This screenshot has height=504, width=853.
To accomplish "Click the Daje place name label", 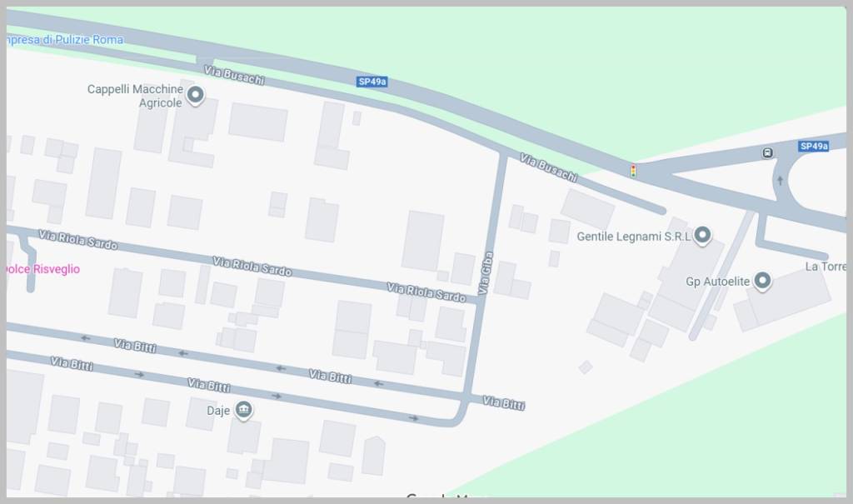I will click(x=218, y=411).
